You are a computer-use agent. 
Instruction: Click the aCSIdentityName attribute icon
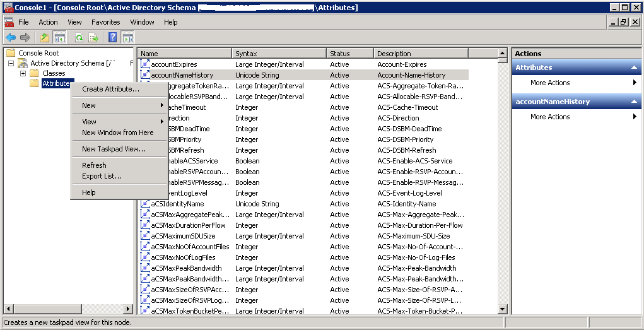click(145, 203)
